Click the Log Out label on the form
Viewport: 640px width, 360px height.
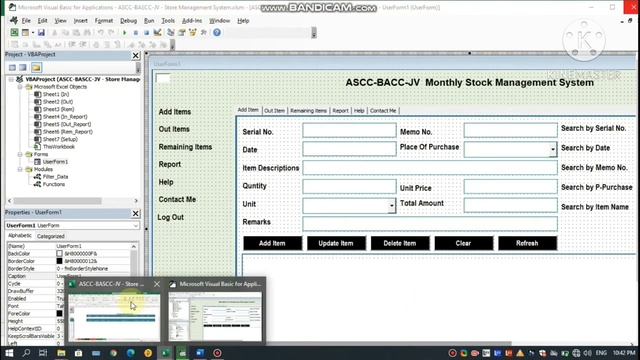pyautogui.click(x=171, y=217)
